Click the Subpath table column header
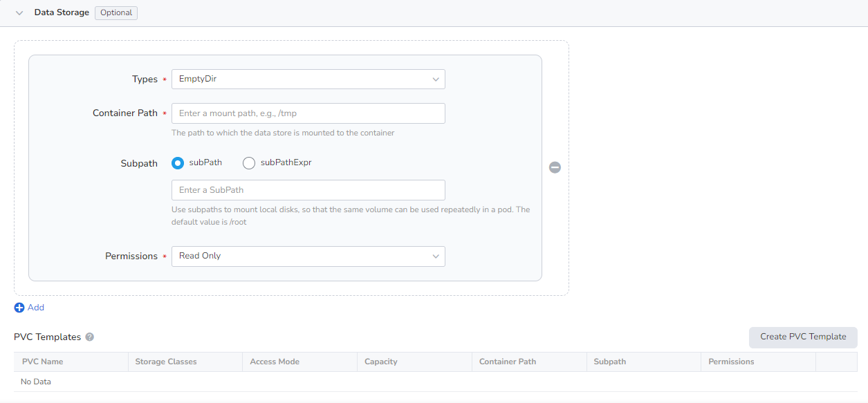Viewport: 868px width, 403px height. 609,362
